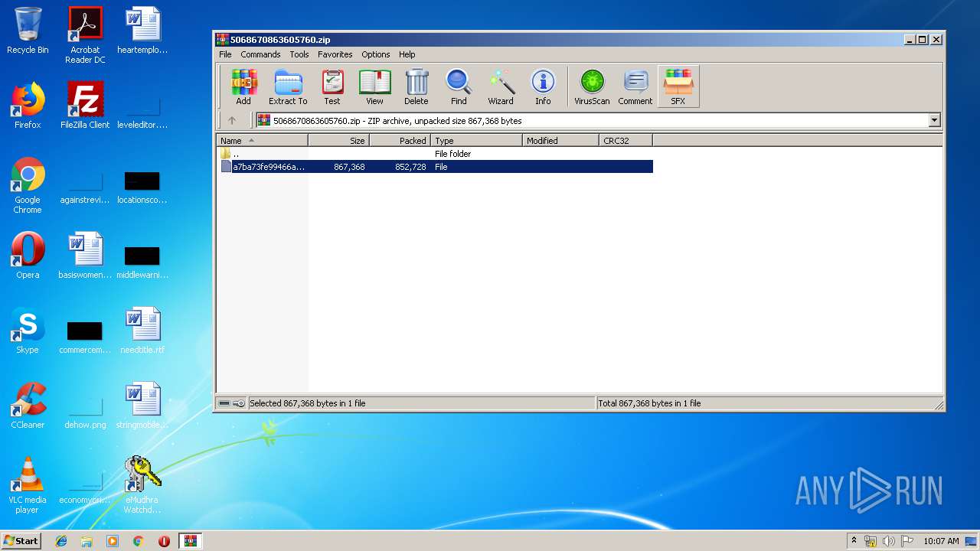Open Skype desktop shortcut

28,331
